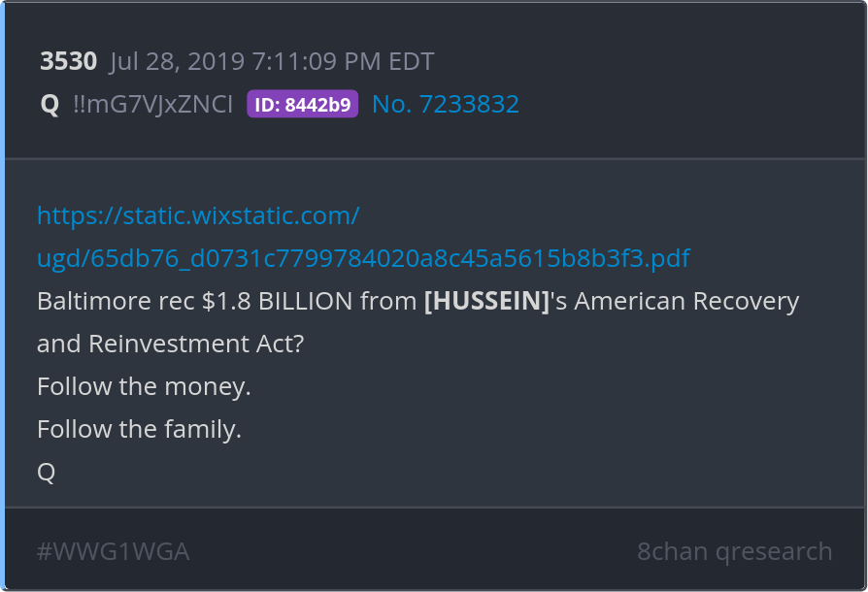Open the static.wixstatic.com URL
This screenshot has height=592, width=868.
[x=198, y=215]
